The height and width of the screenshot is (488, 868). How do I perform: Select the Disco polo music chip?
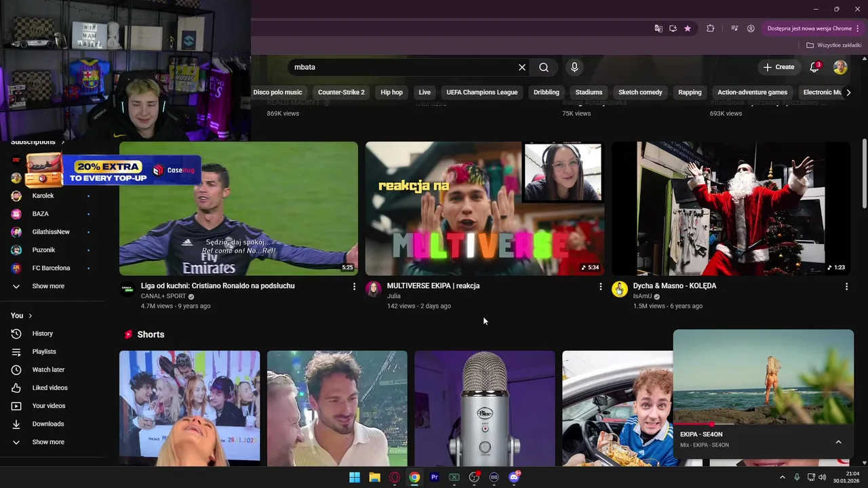click(277, 92)
